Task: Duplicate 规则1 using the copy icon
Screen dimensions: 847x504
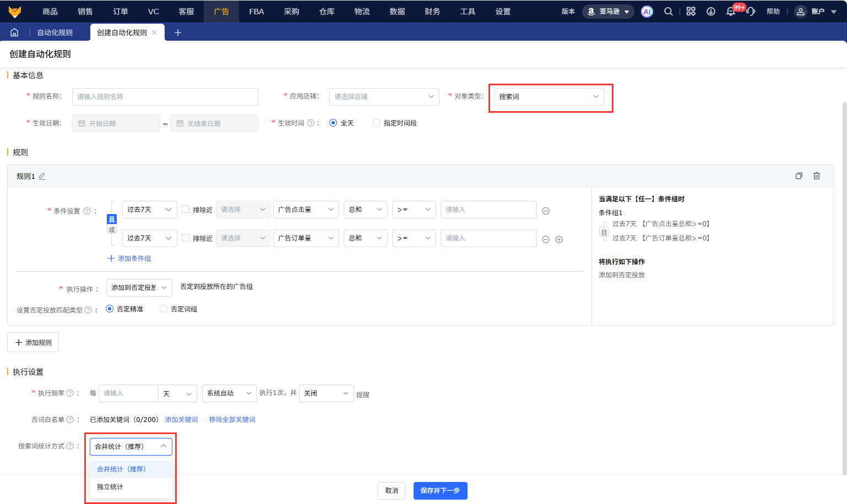Action: [799, 176]
